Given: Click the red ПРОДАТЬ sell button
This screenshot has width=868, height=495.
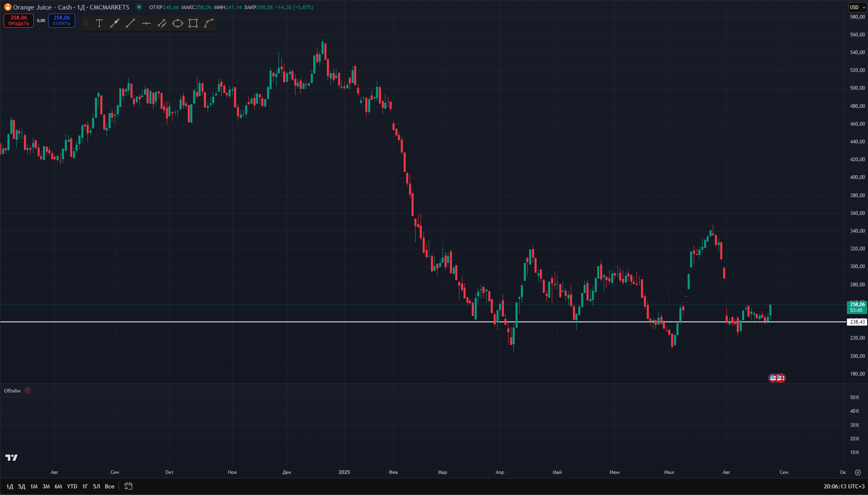Looking at the screenshot, I should [19, 21].
